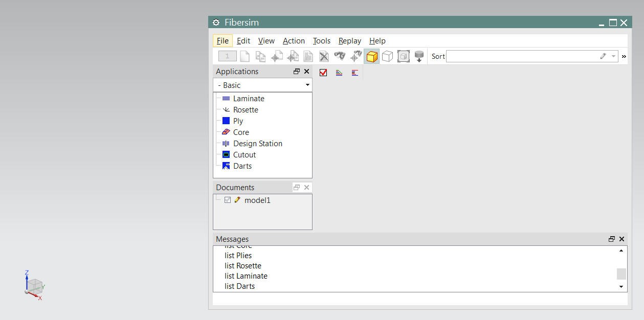This screenshot has width=644, height=320.
Task: Float the Messages panel with its dock icon
Action: [x=611, y=239]
